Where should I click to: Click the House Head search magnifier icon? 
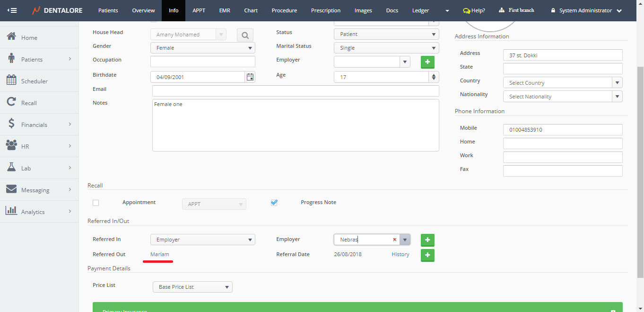click(x=245, y=35)
